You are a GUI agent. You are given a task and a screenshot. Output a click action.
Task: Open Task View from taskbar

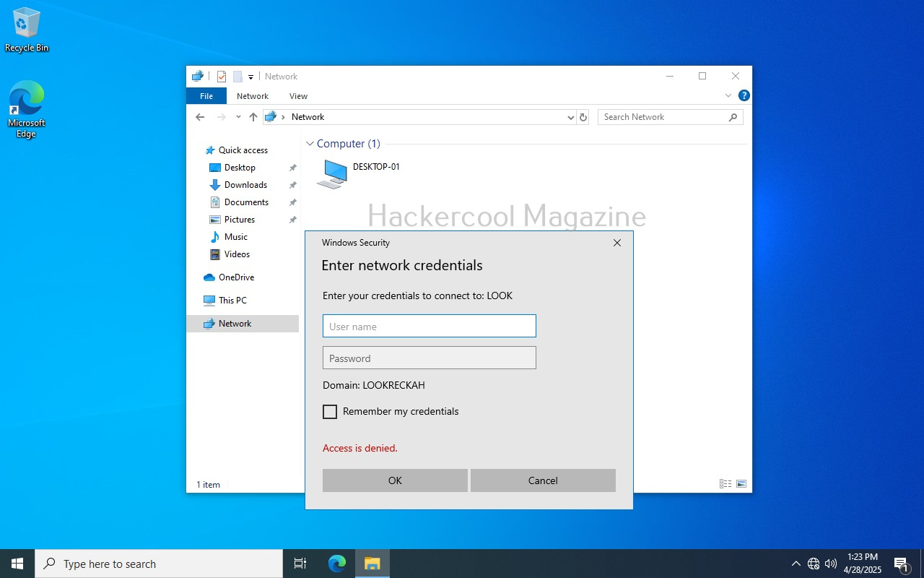[300, 564]
